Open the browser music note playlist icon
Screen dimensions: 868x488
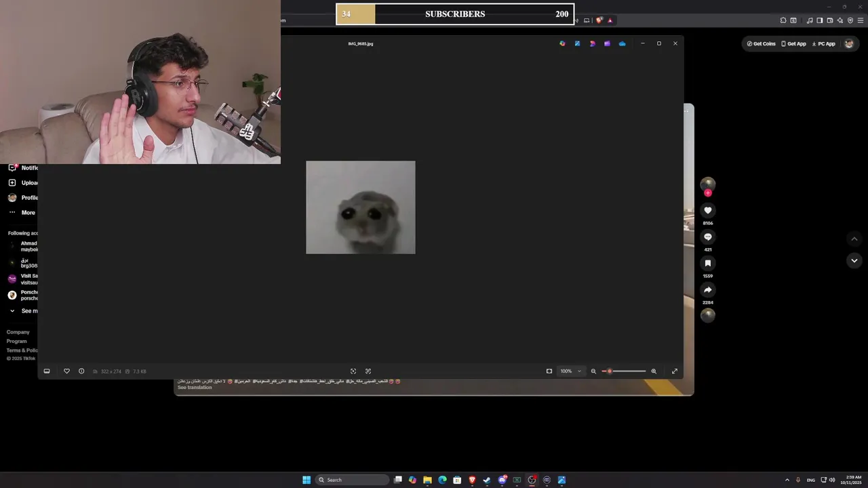[x=810, y=20]
